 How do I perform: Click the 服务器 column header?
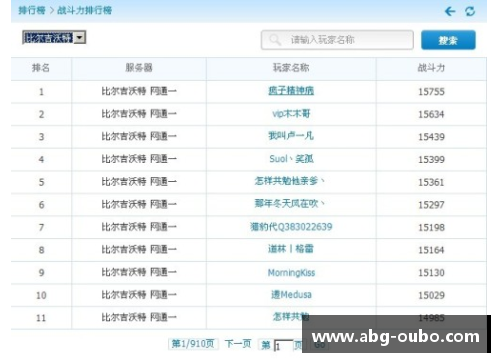(139, 68)
